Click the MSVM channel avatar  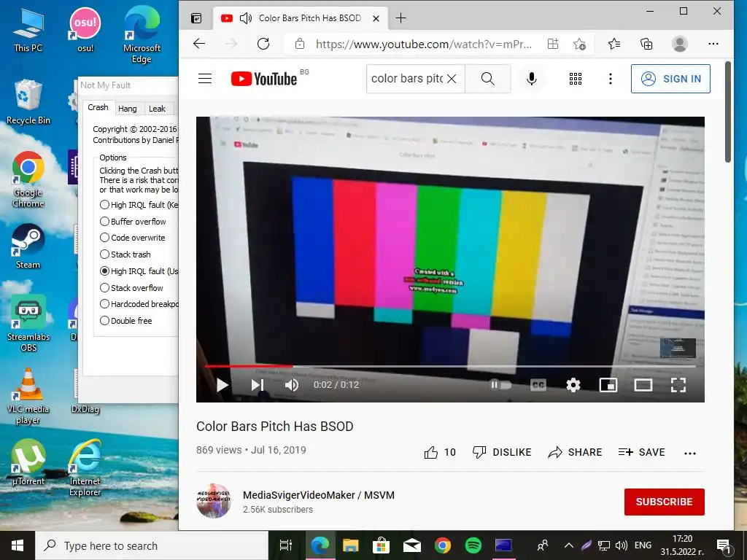point(214,502)
